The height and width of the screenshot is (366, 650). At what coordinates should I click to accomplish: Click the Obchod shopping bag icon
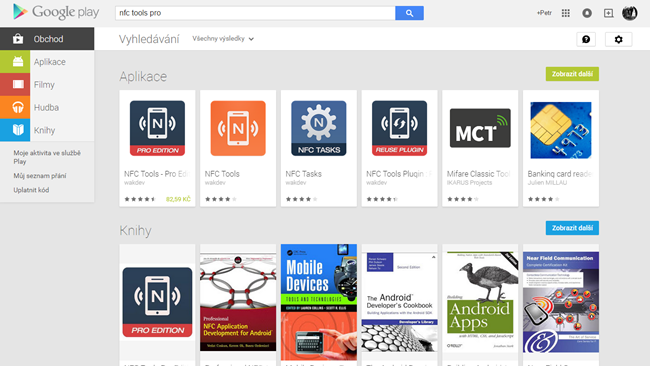[18, 39]
